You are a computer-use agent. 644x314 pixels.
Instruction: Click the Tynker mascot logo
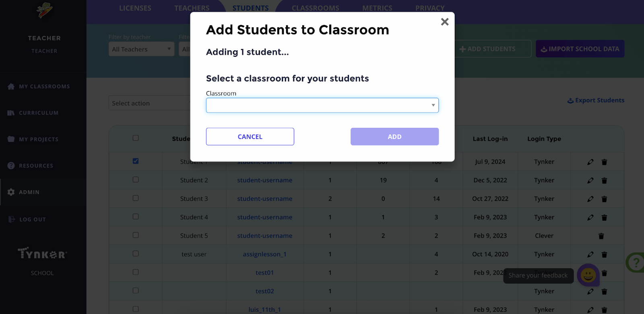[x=44, y=10]
